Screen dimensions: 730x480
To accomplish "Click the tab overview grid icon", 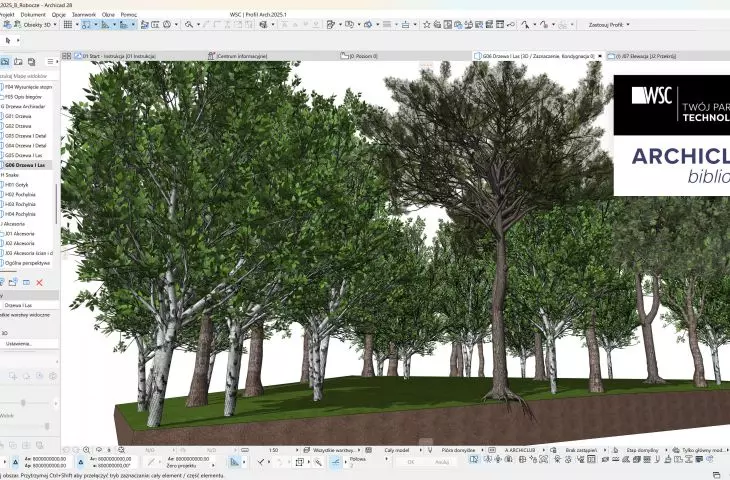I will tap(67, 56).
